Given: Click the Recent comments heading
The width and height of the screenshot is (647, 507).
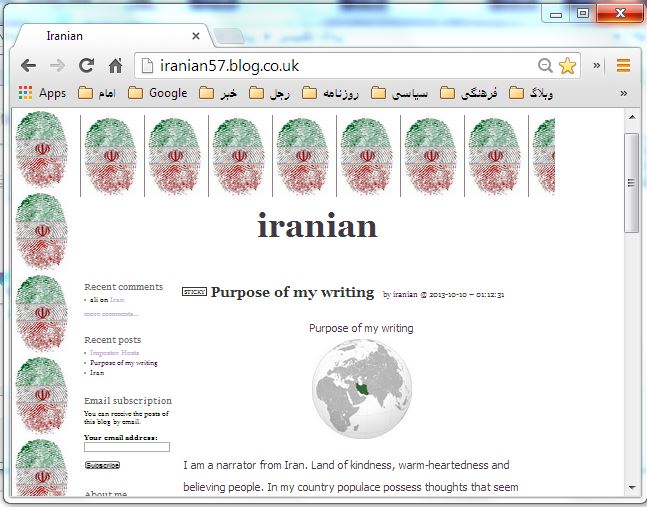Looking at the screenshot, I should (123, 287).
